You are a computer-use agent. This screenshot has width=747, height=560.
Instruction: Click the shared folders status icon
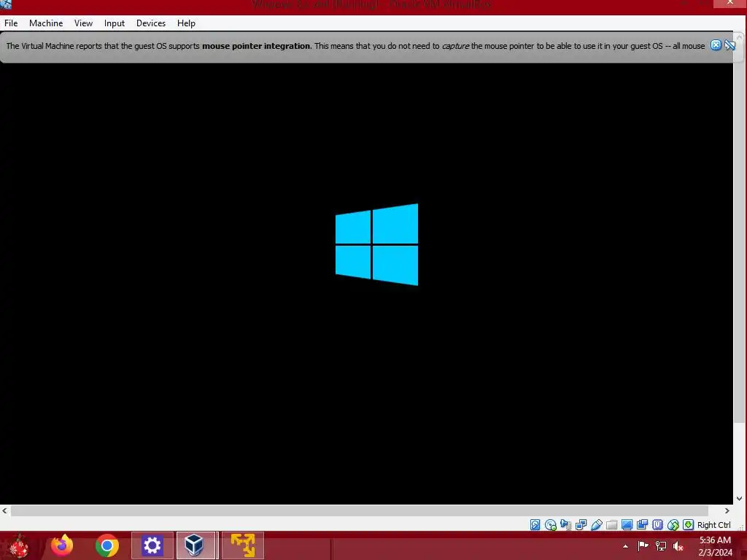pyautogui.click(x=612, y=525)
